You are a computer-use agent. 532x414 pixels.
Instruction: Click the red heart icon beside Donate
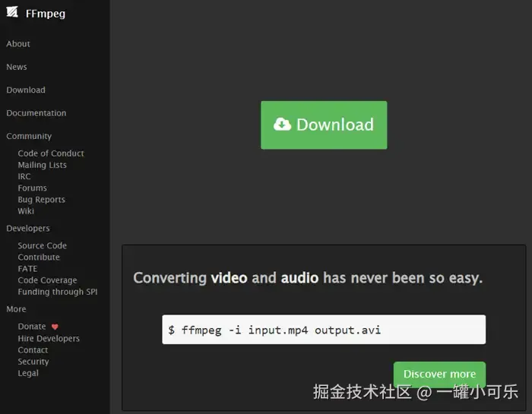click(55, 327)
